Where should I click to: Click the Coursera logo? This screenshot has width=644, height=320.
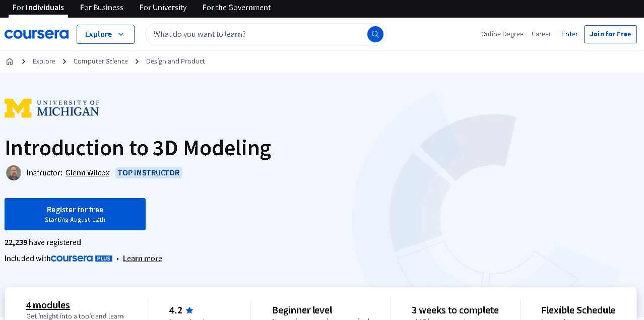[x=36, y=34]
